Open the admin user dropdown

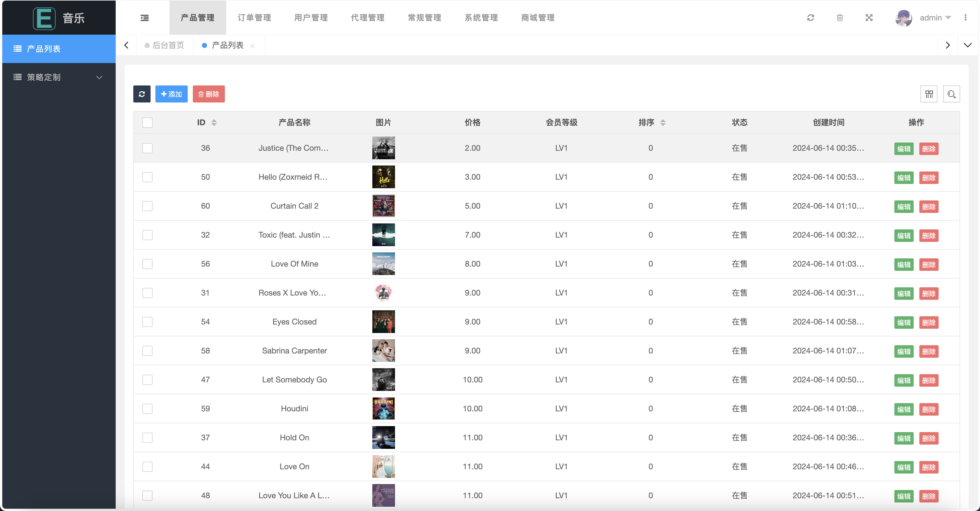935,18
